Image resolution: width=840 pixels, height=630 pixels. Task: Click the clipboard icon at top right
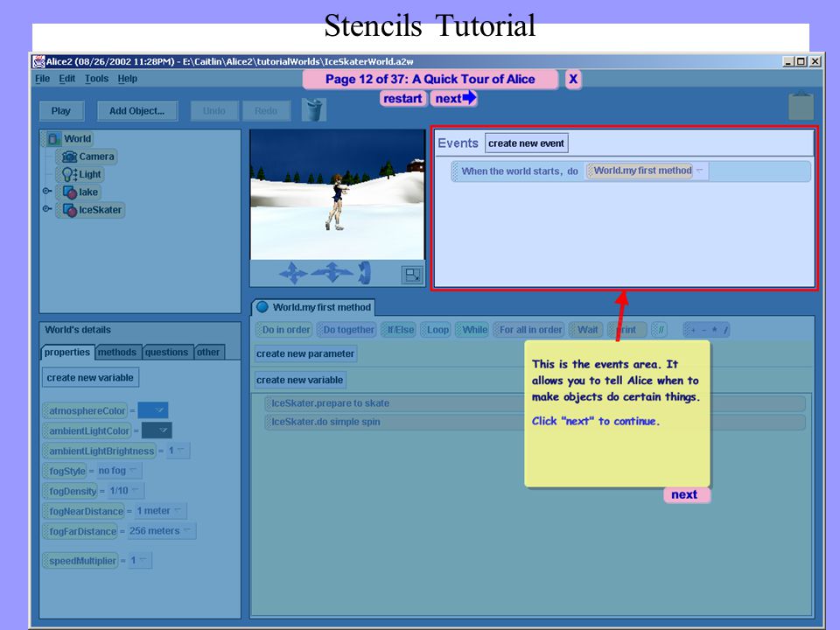(x=801, y=106)
